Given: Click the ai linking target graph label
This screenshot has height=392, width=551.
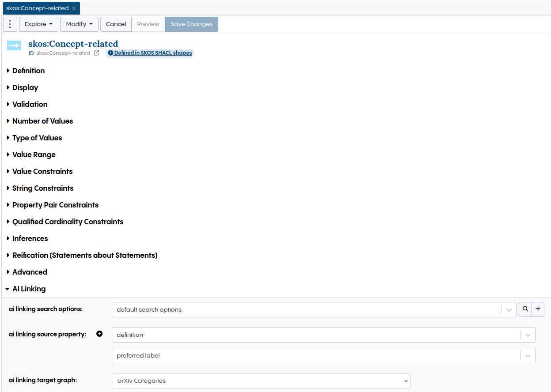Looking at the screenshot, I should [x=43, y=380].
